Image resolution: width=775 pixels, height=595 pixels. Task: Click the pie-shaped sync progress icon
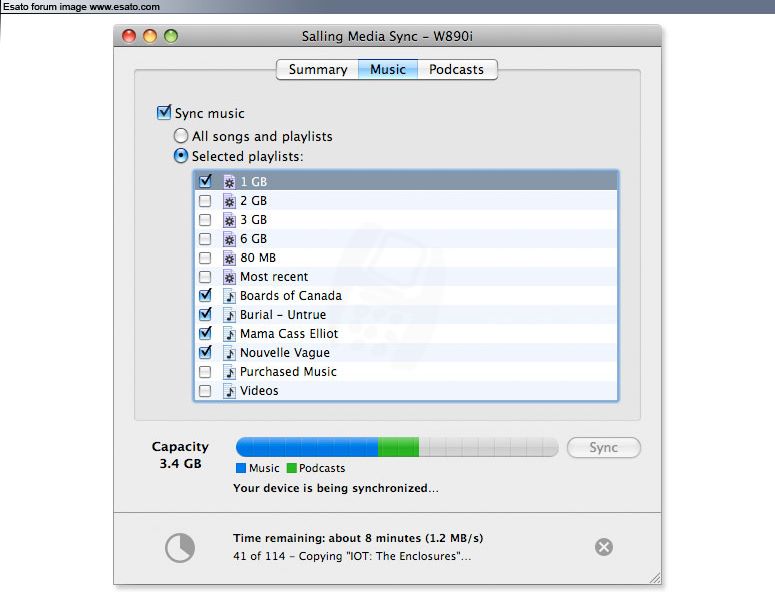tap(180, 548)
